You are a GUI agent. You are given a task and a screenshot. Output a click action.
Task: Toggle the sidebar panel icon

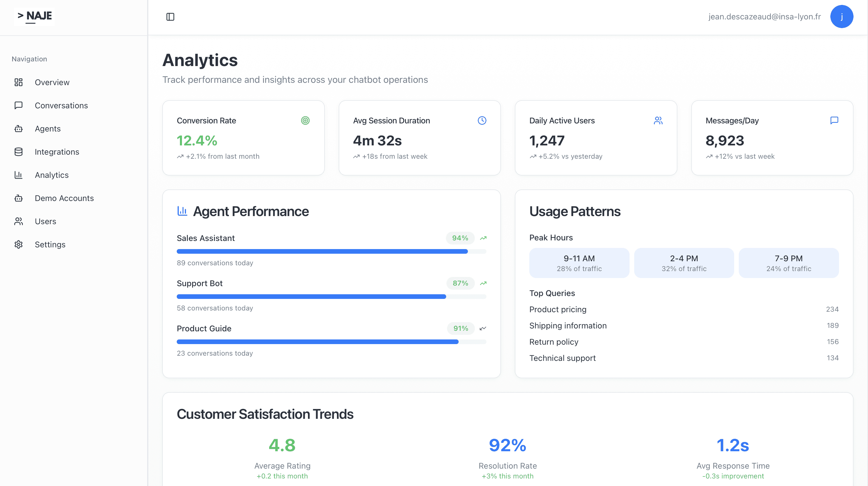click(x=170, y=17)
